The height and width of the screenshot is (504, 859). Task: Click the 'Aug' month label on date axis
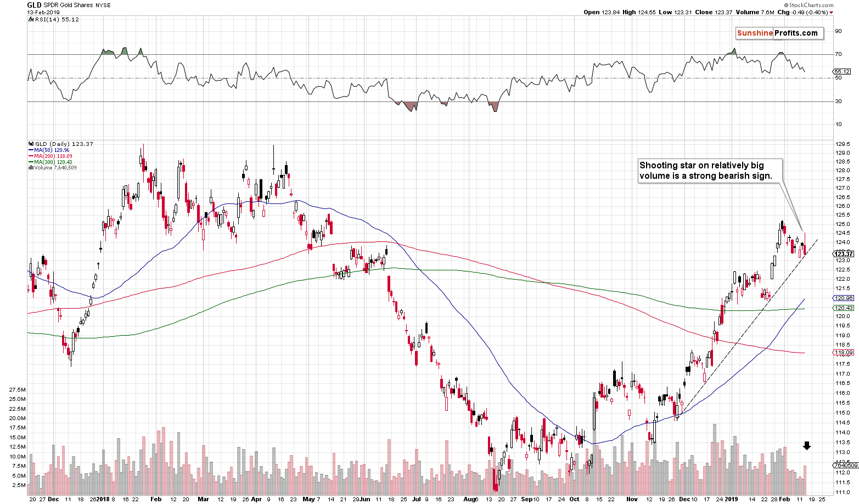(x=470, y=500)
